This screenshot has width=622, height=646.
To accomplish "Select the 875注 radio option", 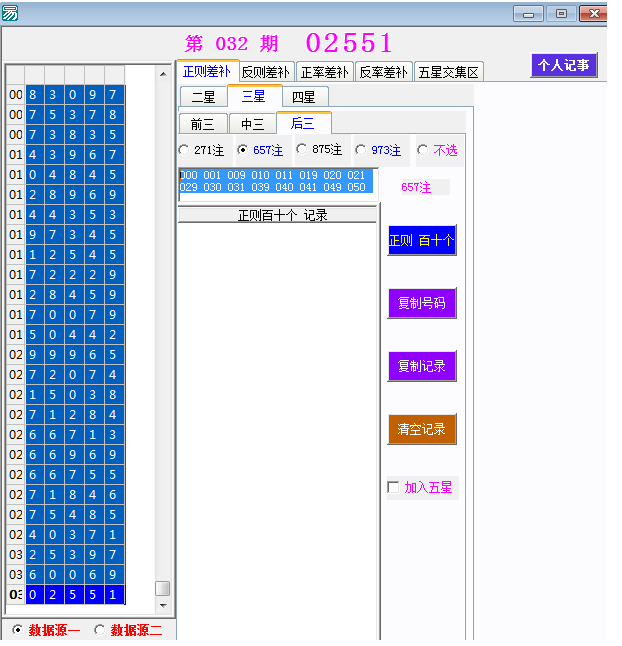I will tap(301, 150).
